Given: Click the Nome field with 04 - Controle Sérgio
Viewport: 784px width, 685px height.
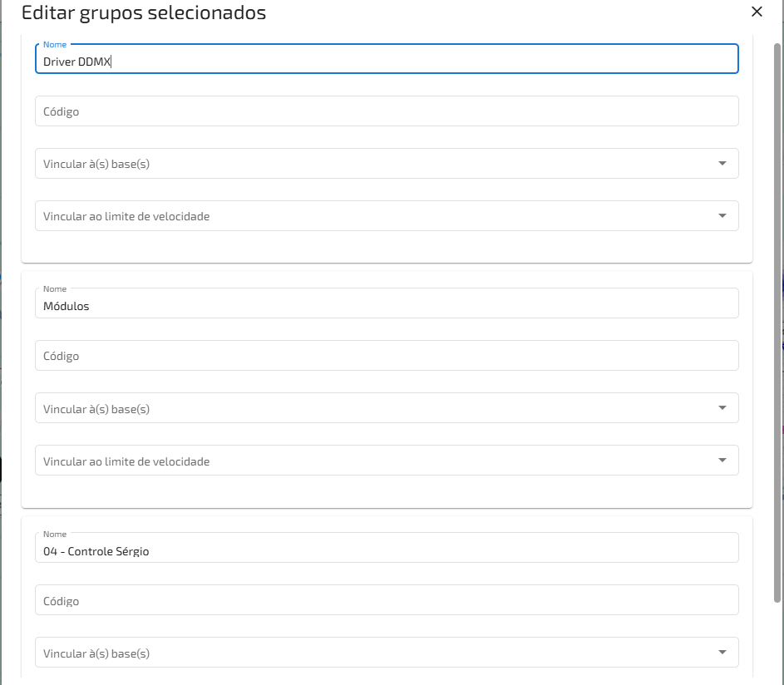Looking at the screenshot, I should click(387, 548).
